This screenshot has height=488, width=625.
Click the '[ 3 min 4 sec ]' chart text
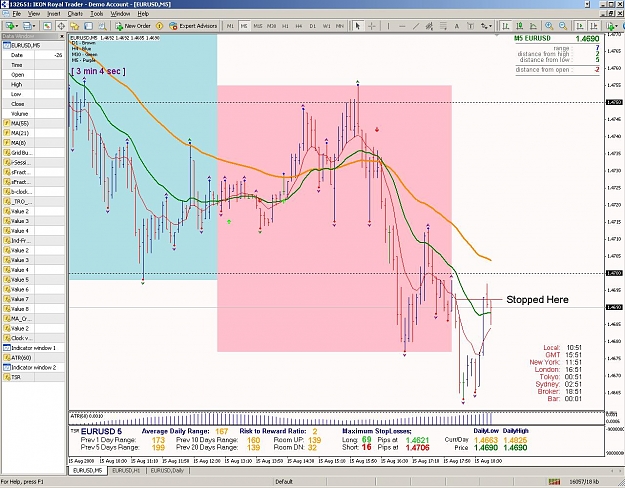click(x=98, y=71)
